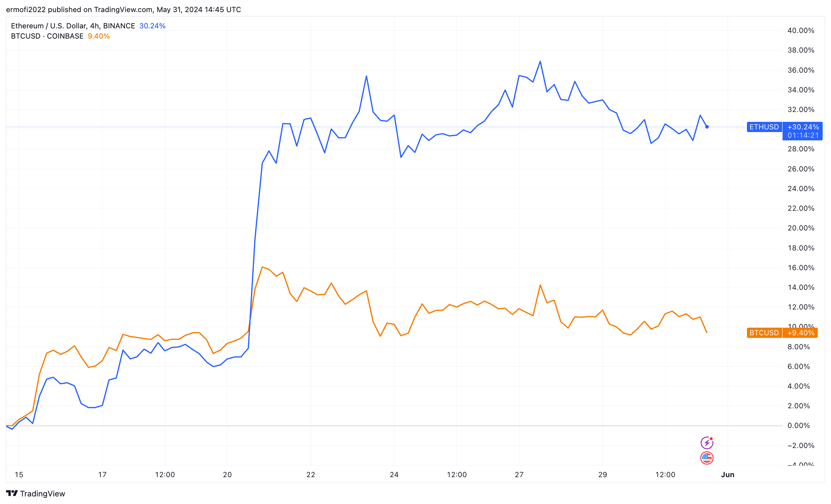This screenshot has height=504, width=831.
Task: Click the BTCUSD · COINBASE legend entry
Action: point(47,36)
